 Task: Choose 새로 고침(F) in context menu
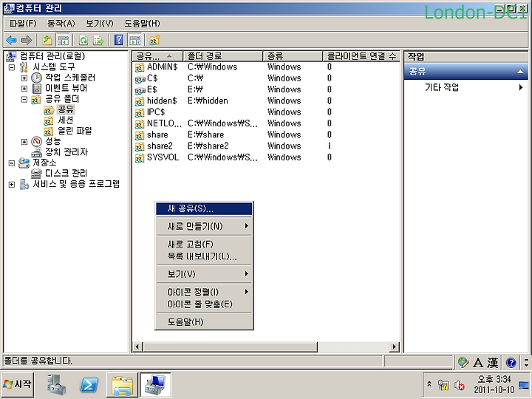(204, 244)
